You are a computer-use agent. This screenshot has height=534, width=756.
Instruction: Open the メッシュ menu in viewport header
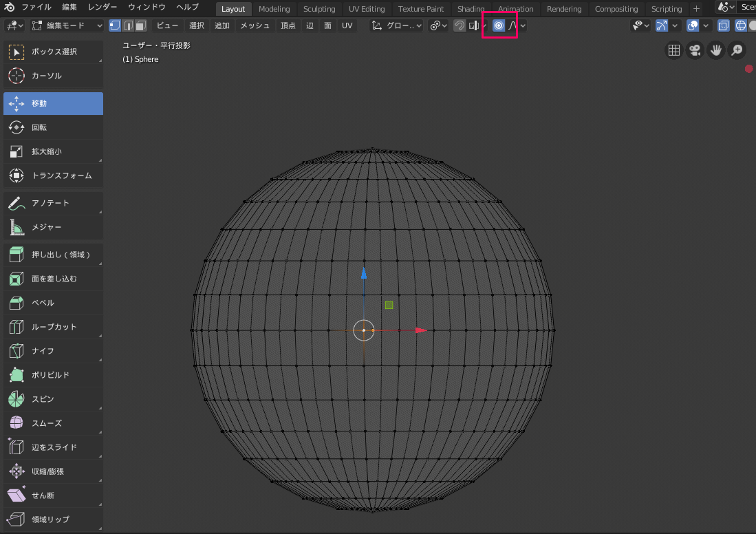click(x=255, y=25)
